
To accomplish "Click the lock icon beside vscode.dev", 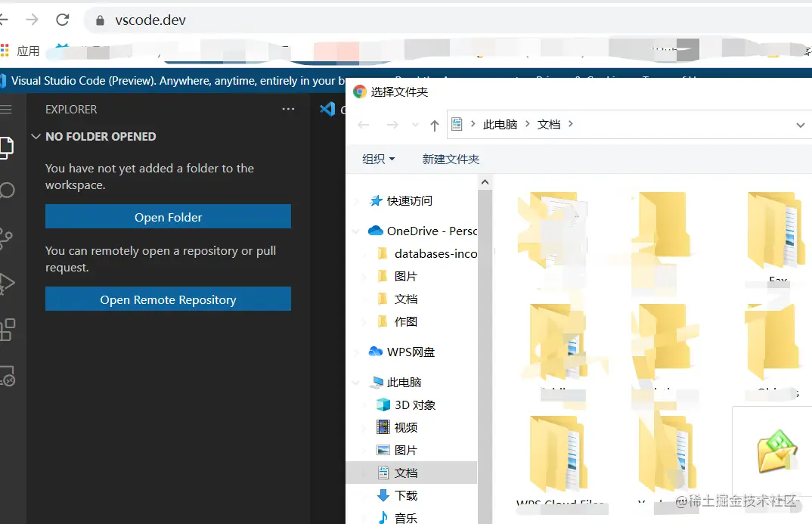I will coord(101,20).
